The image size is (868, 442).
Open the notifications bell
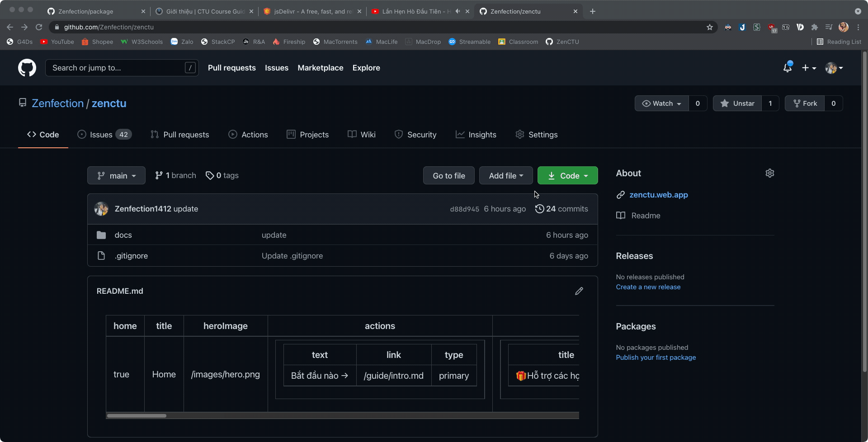tap(788, 68)
